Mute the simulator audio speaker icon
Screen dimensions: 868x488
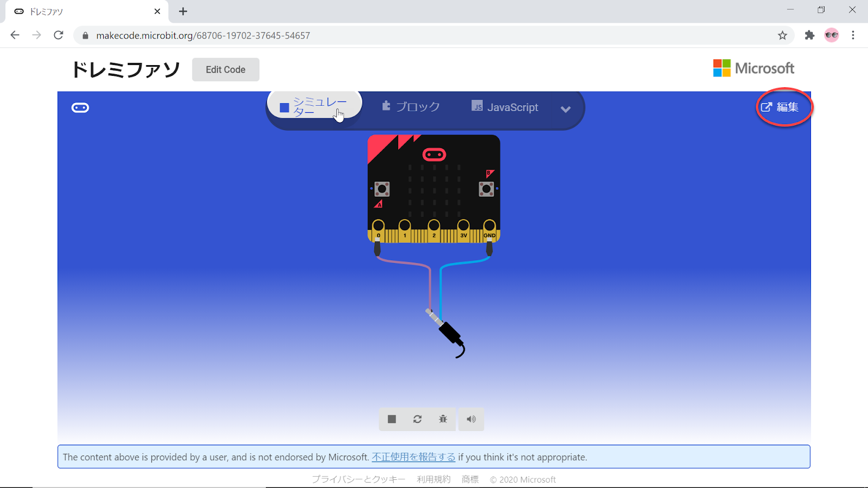[x=471, y=419]
